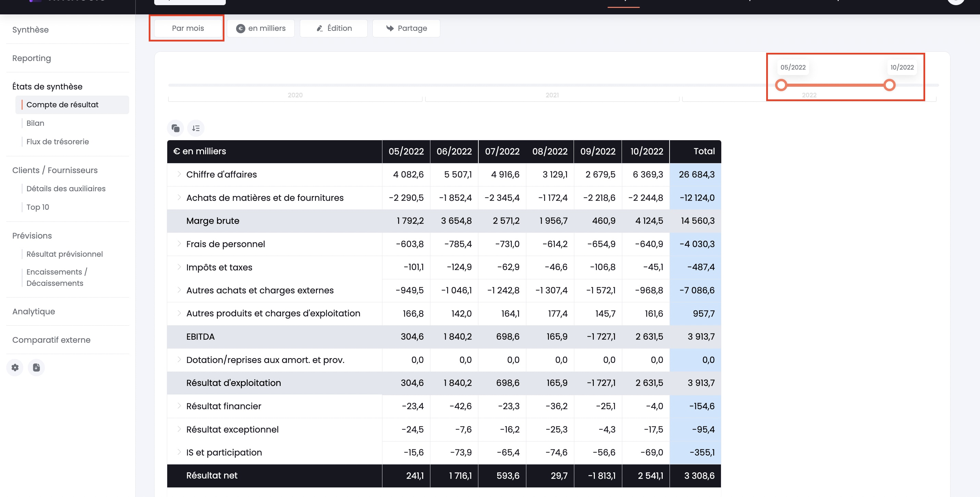This screenshot has height=497, width=980.
Task: Open the Partage option
Action: pyautogui.click(x=406, y=28)
